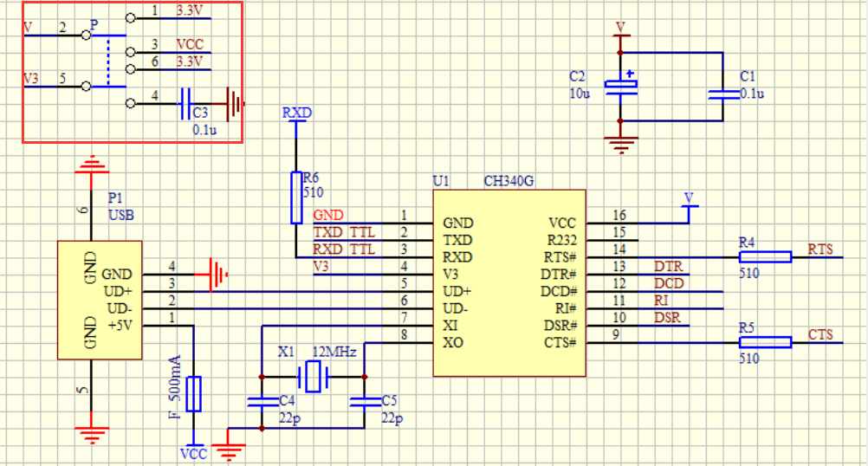Select the DSR net label
Image resolution: width=868 pixels, height=466 pixels.
tap(668, 318)
